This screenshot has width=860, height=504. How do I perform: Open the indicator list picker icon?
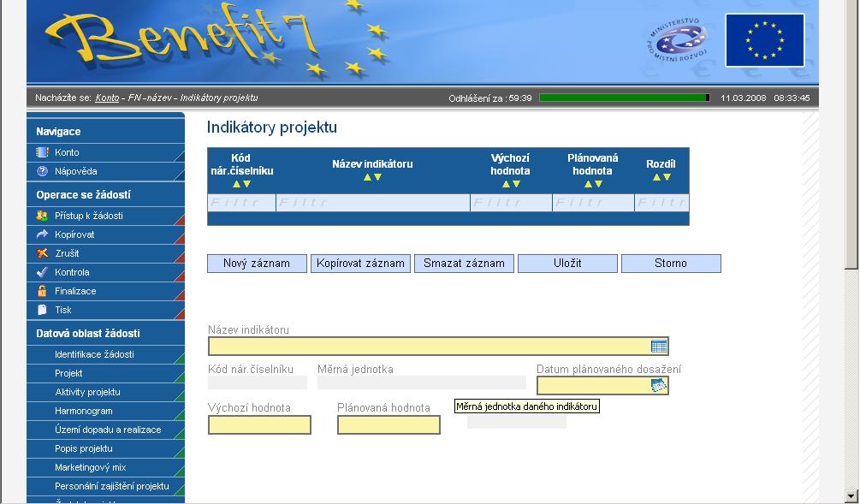click(659, 346)
